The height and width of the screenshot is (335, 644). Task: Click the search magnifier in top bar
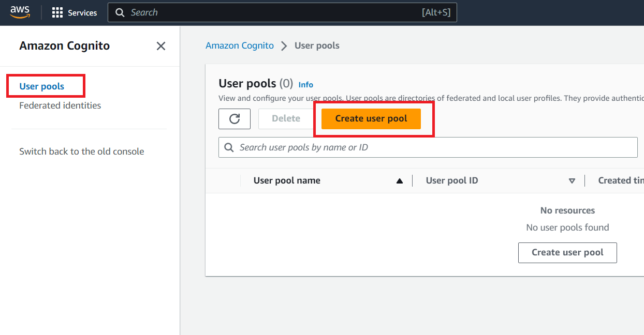tap(121, 12)
